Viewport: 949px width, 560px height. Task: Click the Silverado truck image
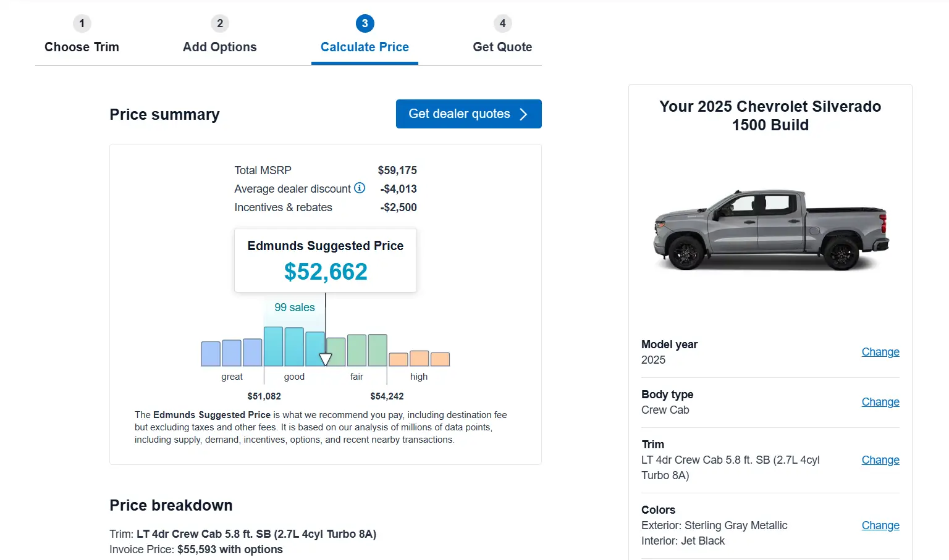tap(770, 230)
